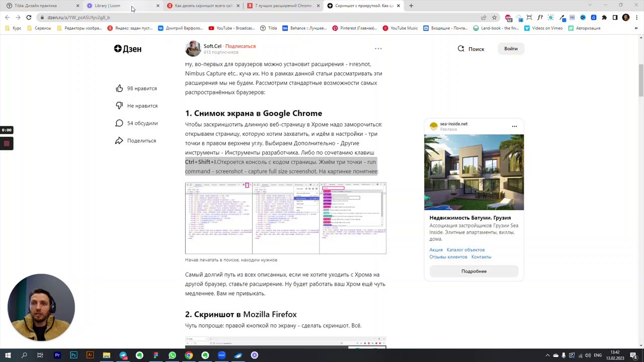
Task: Reload the page with the refresh icon
Action: click(x=29, y=17)
